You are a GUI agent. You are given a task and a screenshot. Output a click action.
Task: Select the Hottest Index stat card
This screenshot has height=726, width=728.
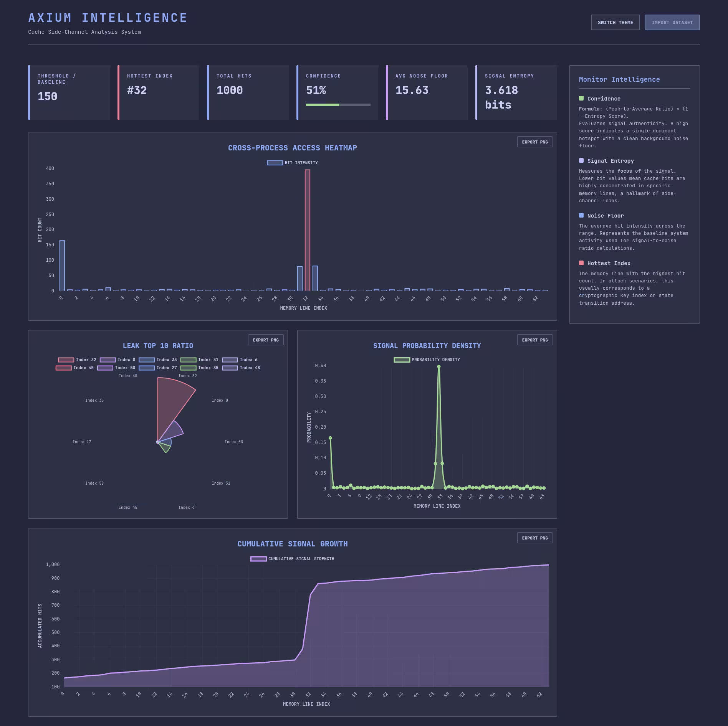(159, 92)
